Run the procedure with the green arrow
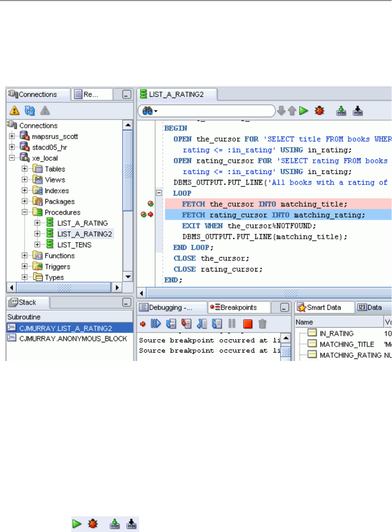This screenshot has height=532, width=392. [x=303, y=111]
